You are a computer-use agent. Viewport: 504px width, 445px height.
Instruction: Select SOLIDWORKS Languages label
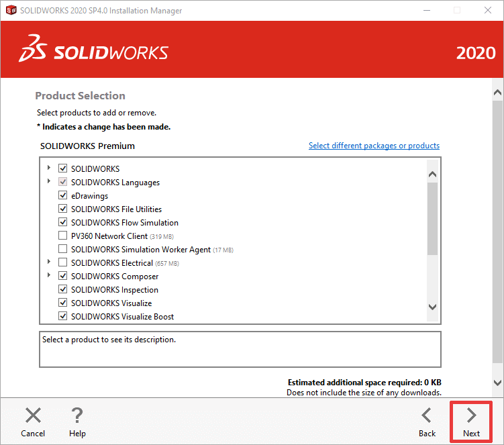(x=115, y=183)
